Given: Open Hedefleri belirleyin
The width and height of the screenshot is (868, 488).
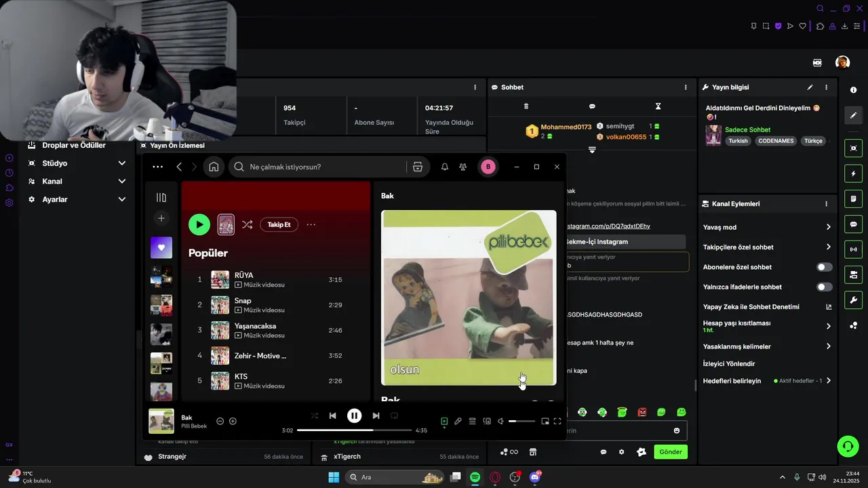Looking at the screenshot, I should click(767, 381).
